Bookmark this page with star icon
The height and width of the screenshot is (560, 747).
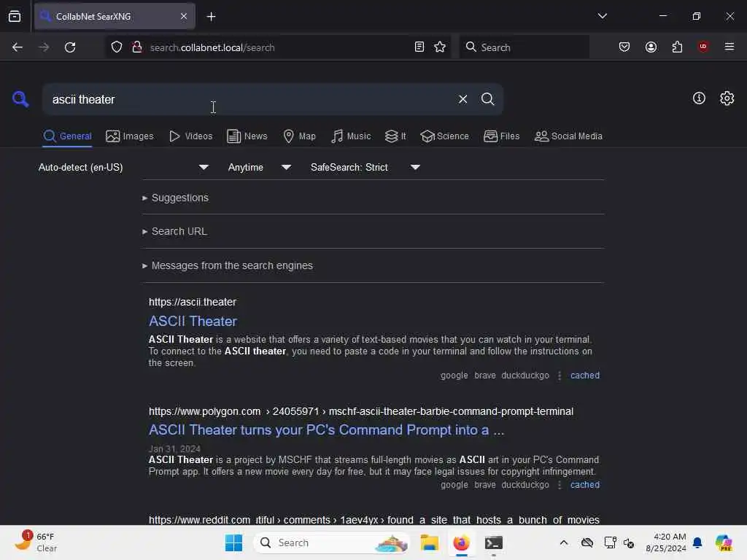tap(440, 47)
